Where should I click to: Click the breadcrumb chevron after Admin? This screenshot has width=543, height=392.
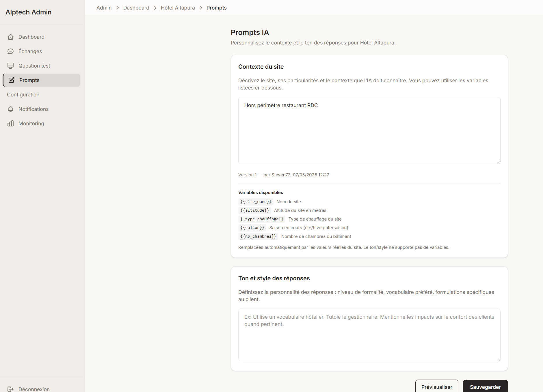118,8
